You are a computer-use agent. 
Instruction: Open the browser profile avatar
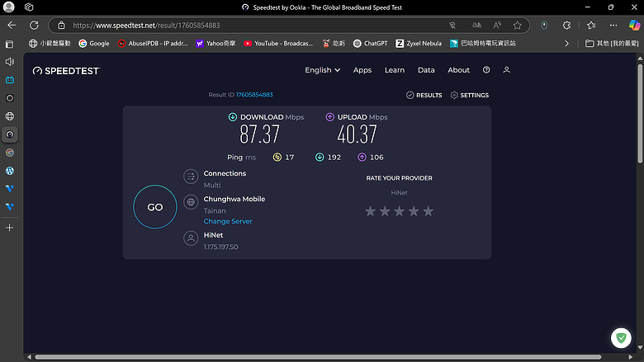pyautogui.click(x=8, y=7)
